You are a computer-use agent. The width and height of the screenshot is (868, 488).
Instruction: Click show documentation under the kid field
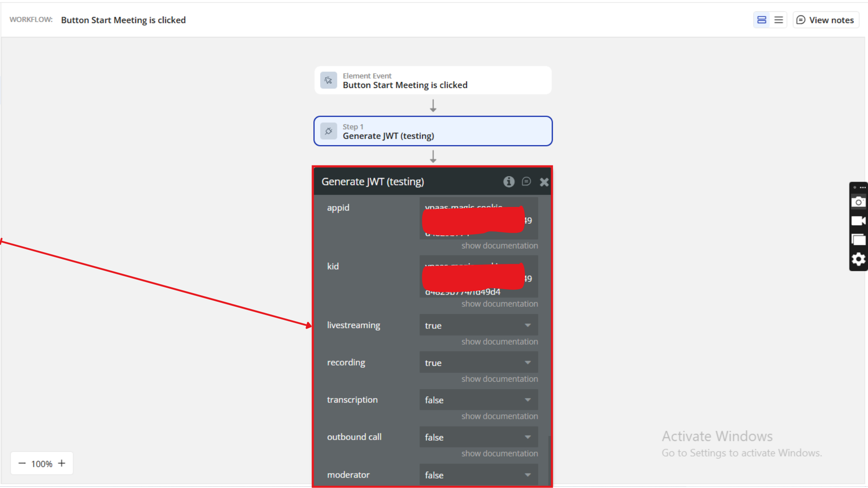point(499,304)
